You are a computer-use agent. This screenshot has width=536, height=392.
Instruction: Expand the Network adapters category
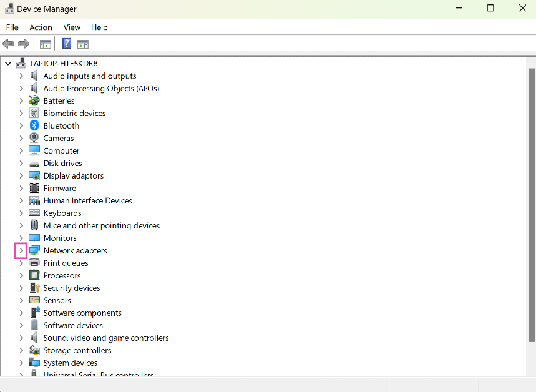(x=21, y=250)
